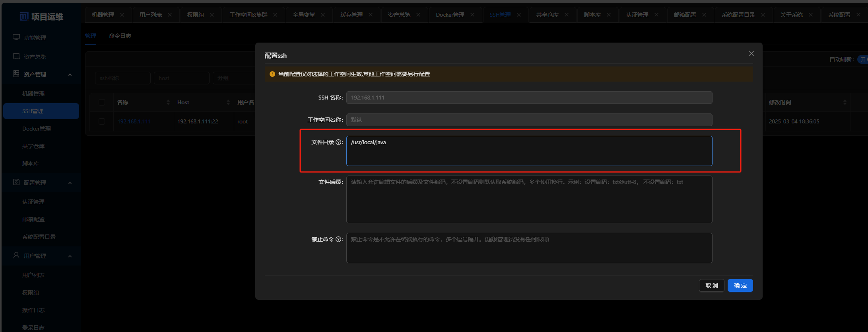The height and width of the screenshot is (332, 868).
Task: Click the sort icon on Host column
Action: [228, 102]
